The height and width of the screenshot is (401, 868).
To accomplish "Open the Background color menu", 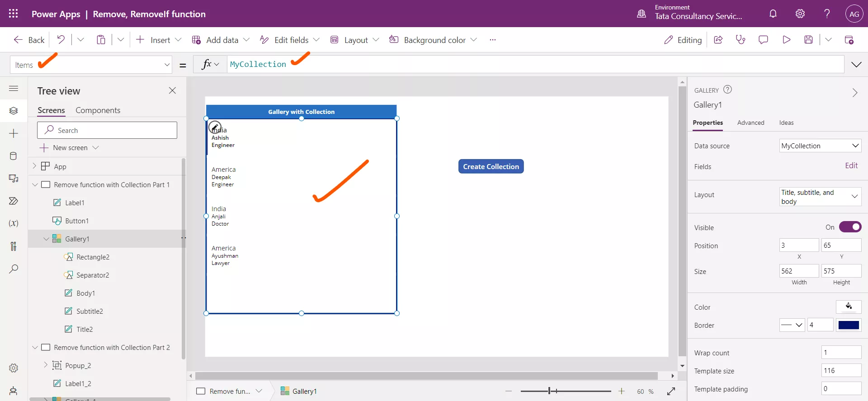I will 433,40.
